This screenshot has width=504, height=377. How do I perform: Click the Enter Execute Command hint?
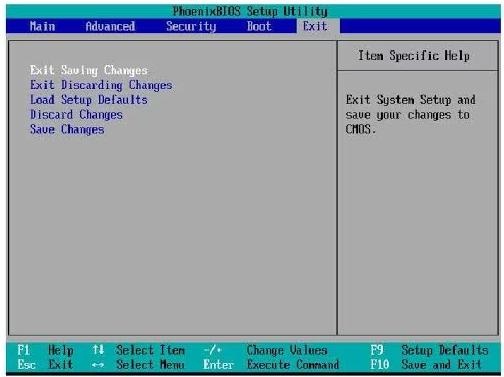pyautogui.click(x=271, y=364)
